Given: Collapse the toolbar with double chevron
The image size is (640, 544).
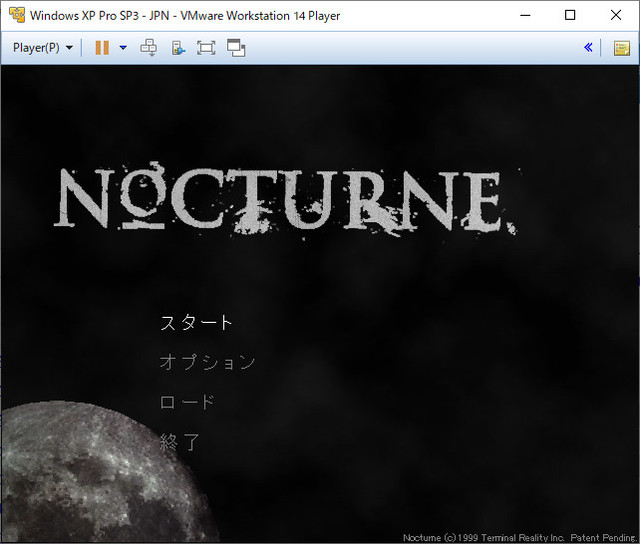Looking at the screenshot, I should click(588, 47).
